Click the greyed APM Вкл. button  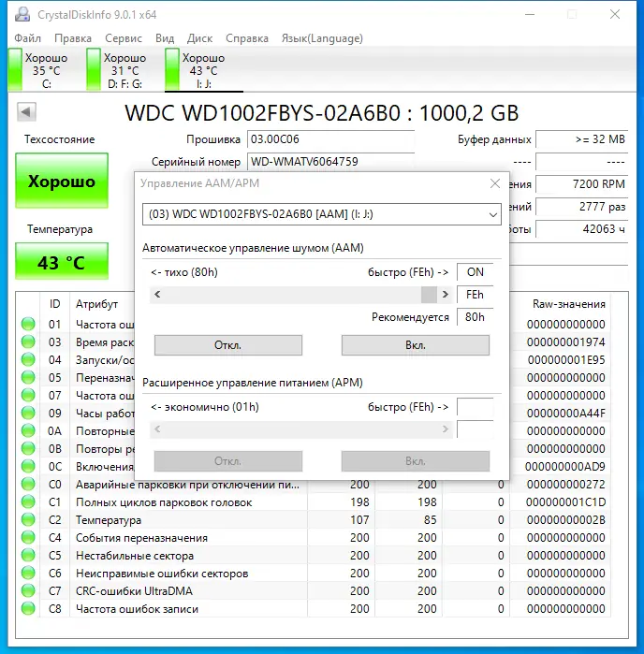[x=416, y=461]
